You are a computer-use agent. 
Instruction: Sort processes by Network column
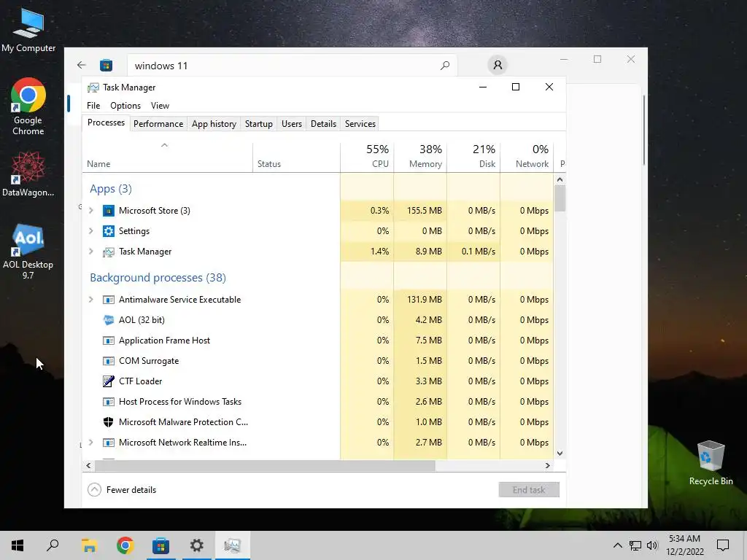[x=527, y=157]
